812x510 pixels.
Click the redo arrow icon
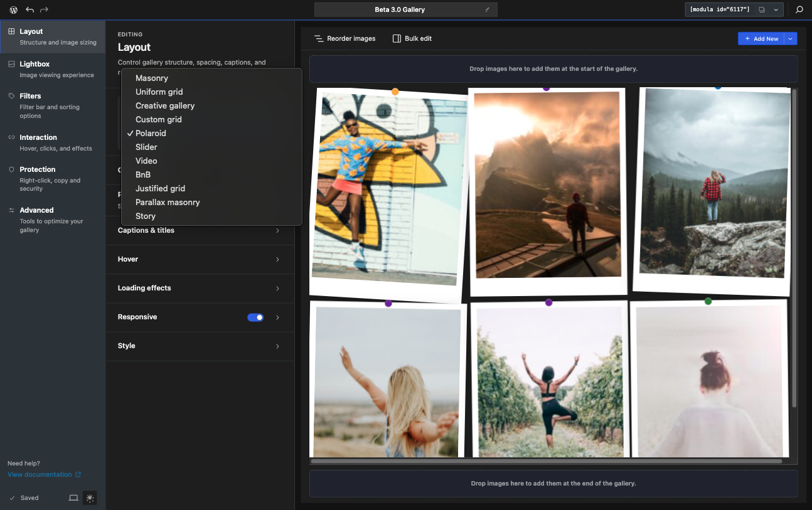coord(44,10)
